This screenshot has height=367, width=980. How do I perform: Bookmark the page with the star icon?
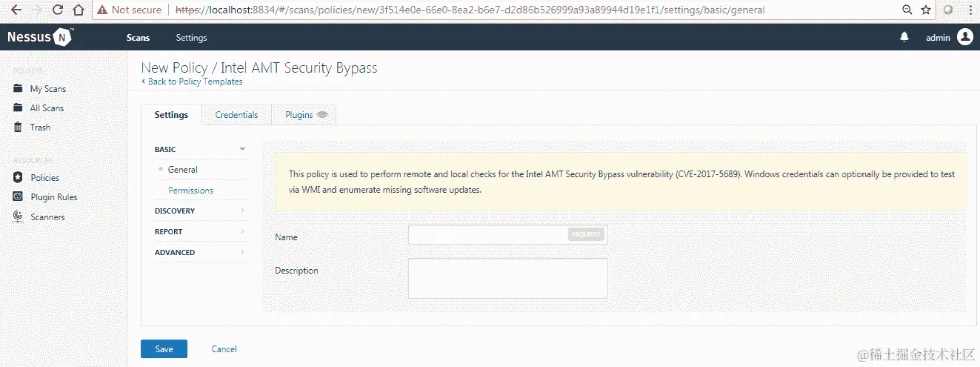926,10
